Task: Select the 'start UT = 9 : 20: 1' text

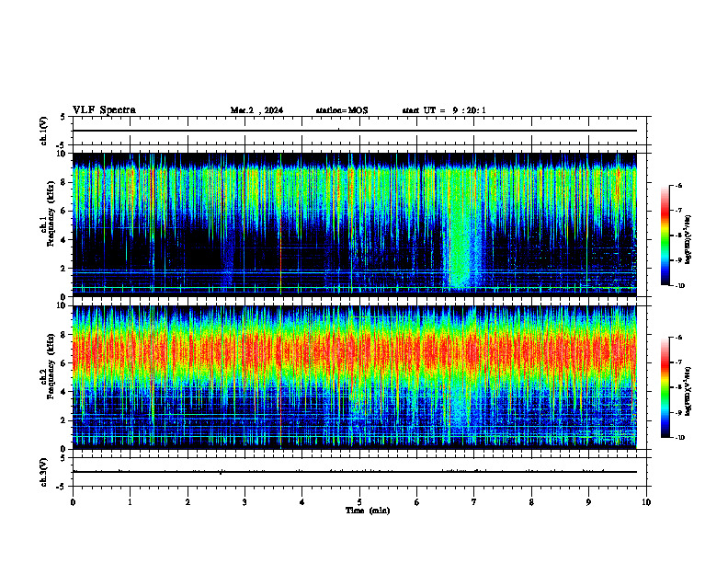Action: 444,110
